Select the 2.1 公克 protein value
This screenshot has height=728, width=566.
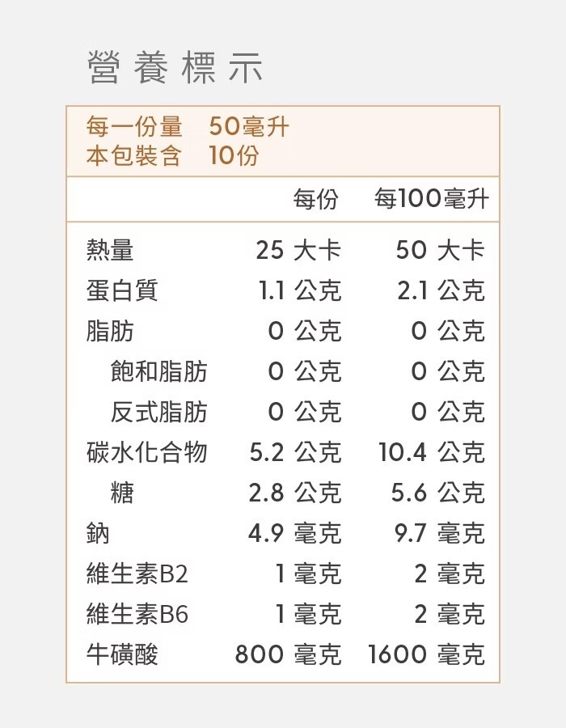441,290
